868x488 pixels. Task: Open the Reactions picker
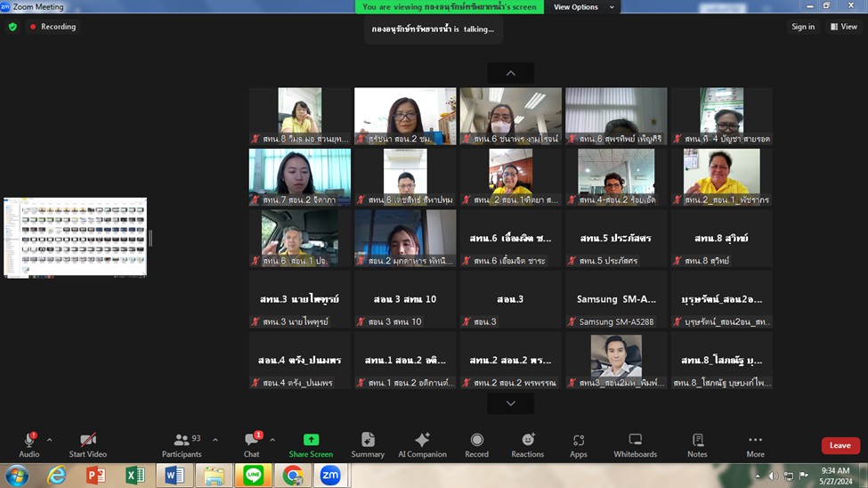point(527,444)
